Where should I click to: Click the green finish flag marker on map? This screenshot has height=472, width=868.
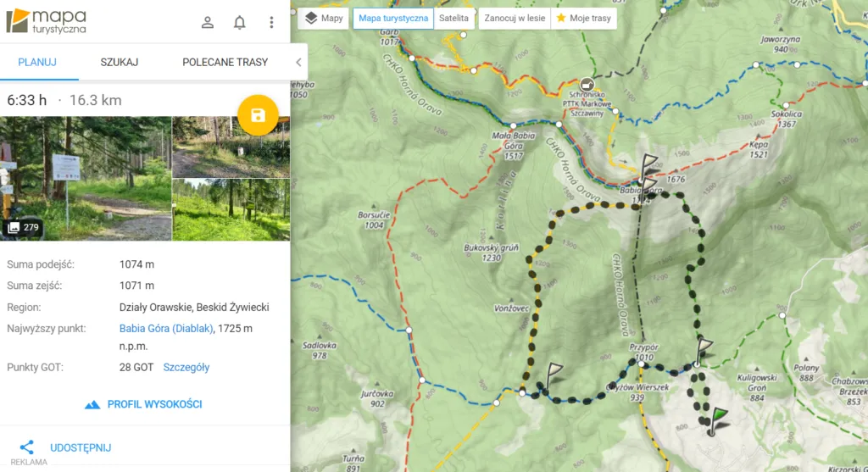coord(718,416)
